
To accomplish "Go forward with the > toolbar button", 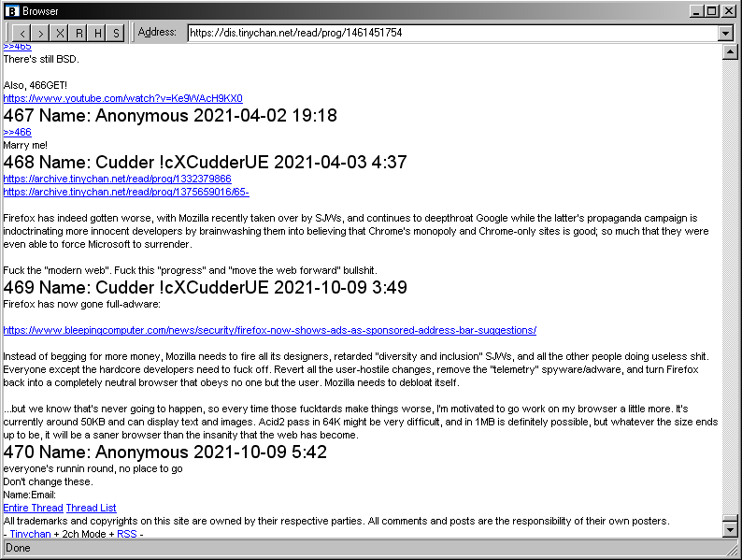I will coord(41,33).
